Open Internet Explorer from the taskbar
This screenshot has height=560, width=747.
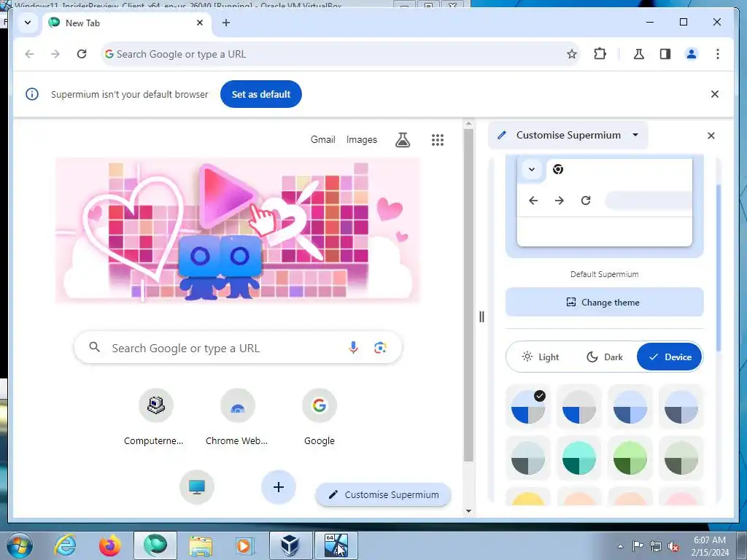click(x=65, y=545)
